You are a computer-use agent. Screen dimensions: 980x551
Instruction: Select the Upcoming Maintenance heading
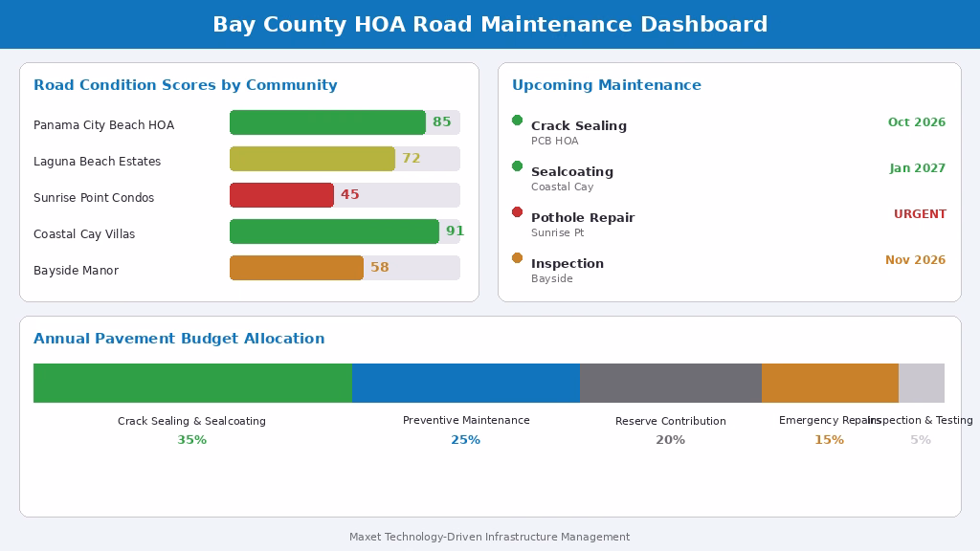[606, 85]
